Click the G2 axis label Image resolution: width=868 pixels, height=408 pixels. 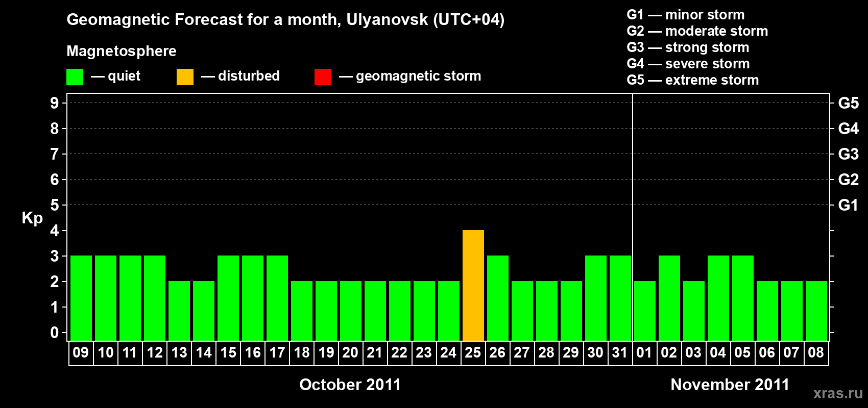click(x=849, y=180)
